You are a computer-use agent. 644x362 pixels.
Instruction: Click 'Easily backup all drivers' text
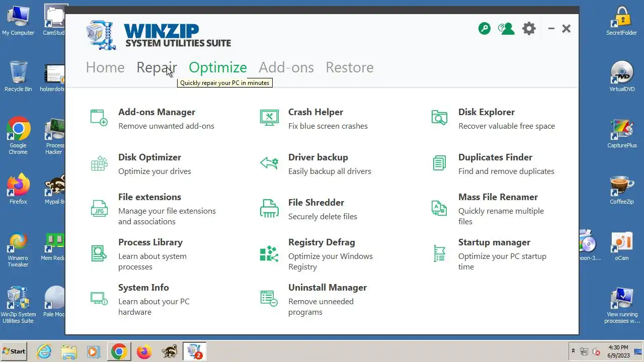click(330, 171)
